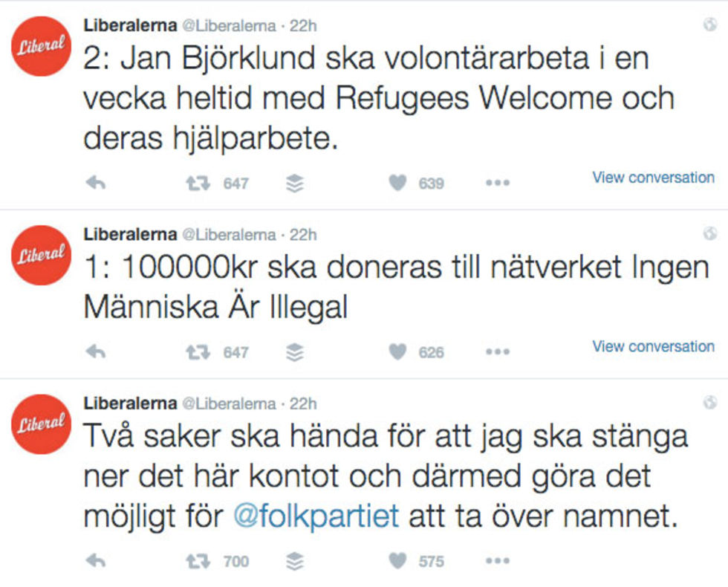Open Liberalerna profile name on 100000kr tweet

pos(130,235)
